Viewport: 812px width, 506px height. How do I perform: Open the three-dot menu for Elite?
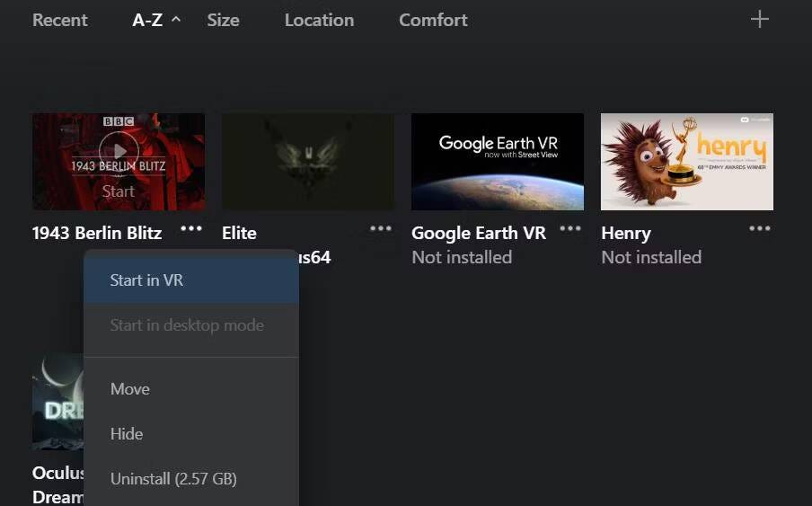tap(381, 228)
